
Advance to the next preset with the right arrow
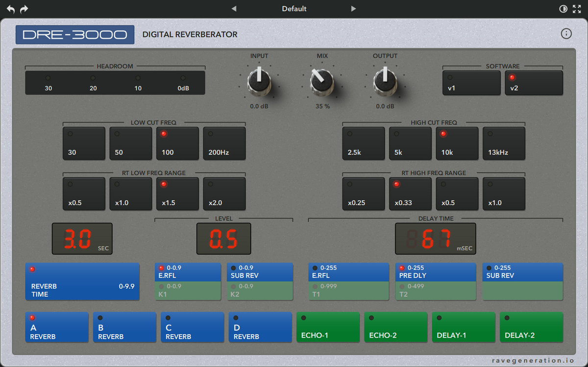pyautogui.click(x=353, y=9)
